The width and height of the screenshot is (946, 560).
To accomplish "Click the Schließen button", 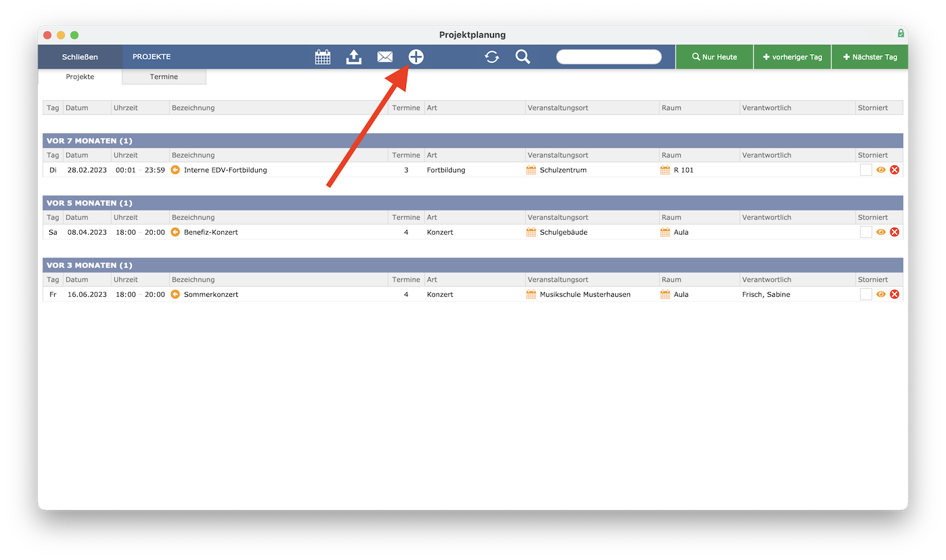I will tap(80, 57).
